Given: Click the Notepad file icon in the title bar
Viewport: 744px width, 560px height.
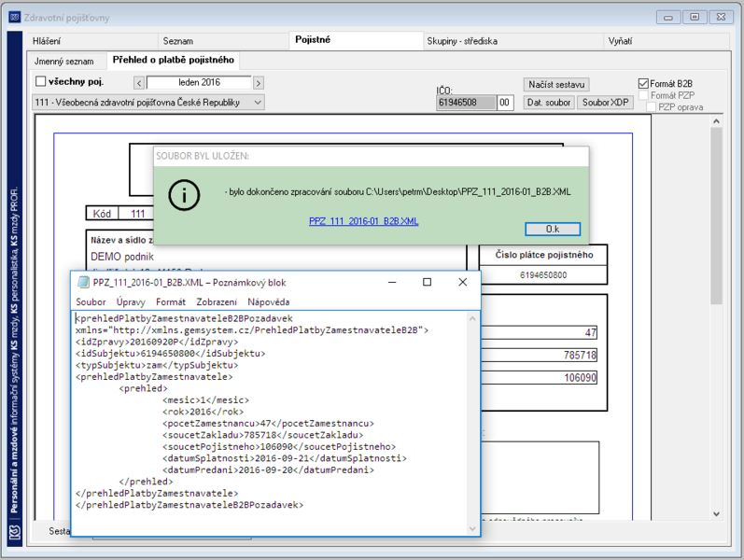Looking at the screenshot, I should coord(83,283).
